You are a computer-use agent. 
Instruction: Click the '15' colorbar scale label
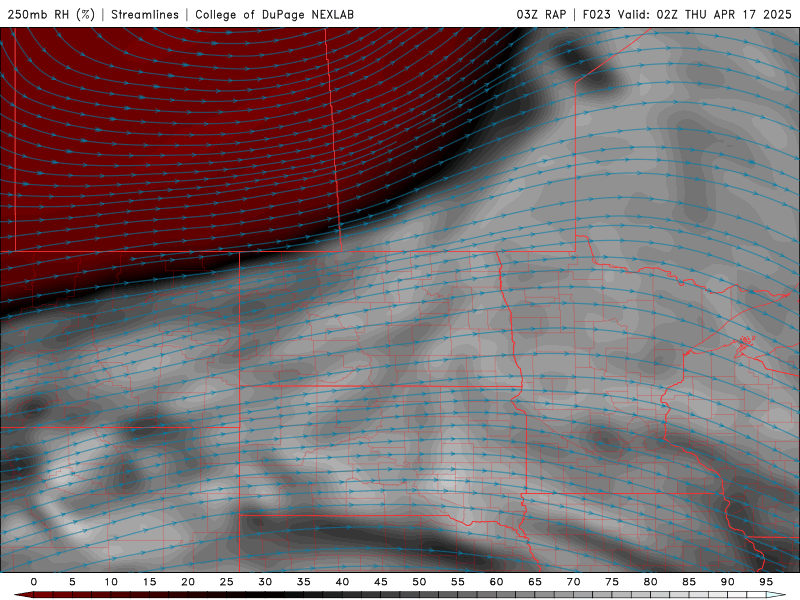pyautogui.click(x=149, y=582)
